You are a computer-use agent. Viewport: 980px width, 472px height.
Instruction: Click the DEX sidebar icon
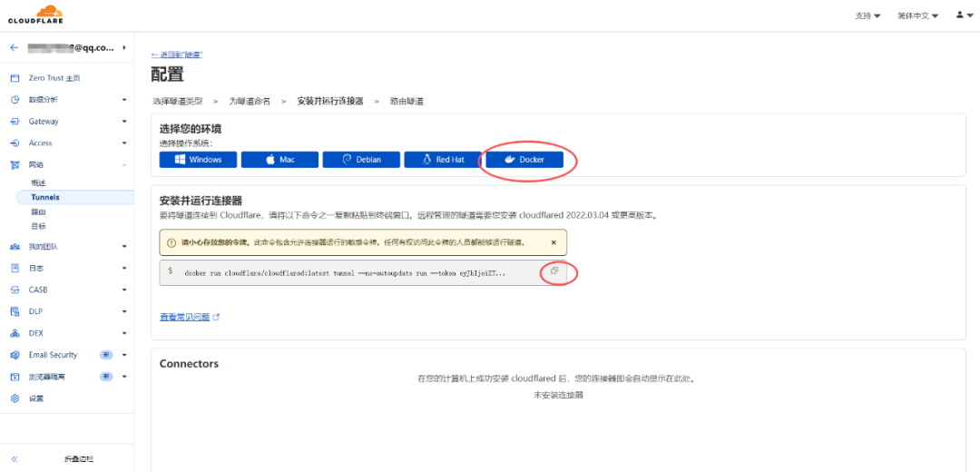[15, 333]
